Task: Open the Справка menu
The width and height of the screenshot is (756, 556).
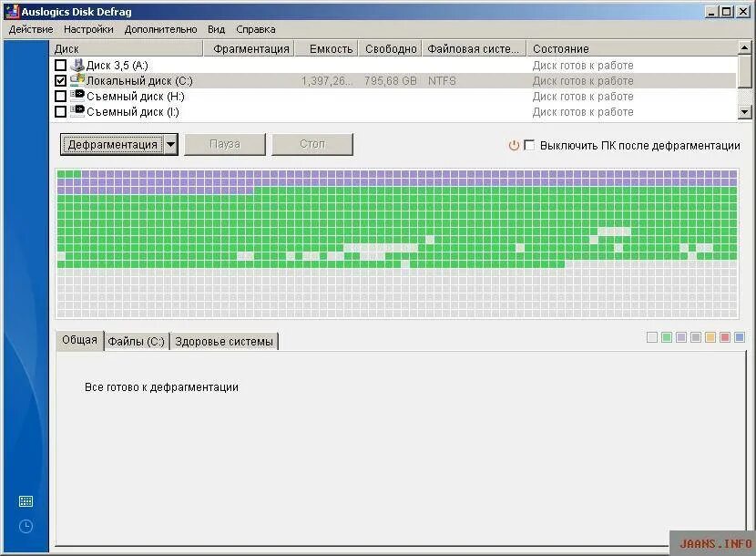Action: click(256, 29)
